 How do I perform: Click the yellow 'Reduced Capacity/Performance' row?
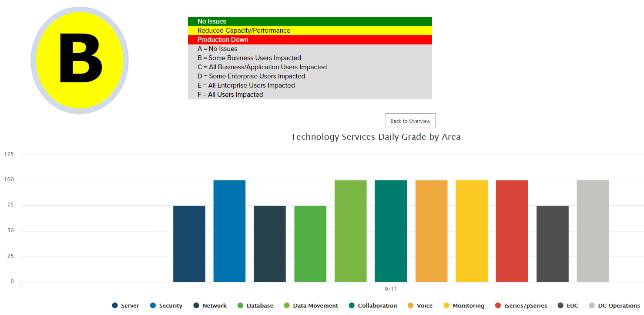tap(310, 30)
